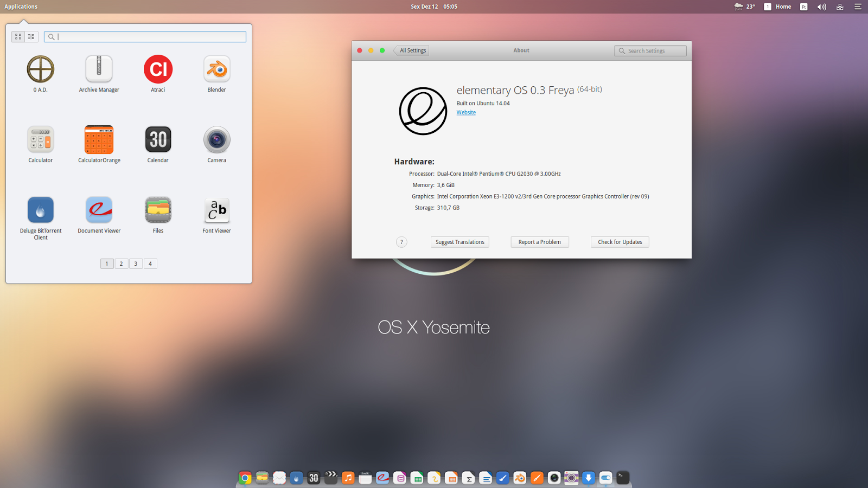Click the Search Settings field
The height and width of the screenshot is (488, 868).
(x=650, y=50)
